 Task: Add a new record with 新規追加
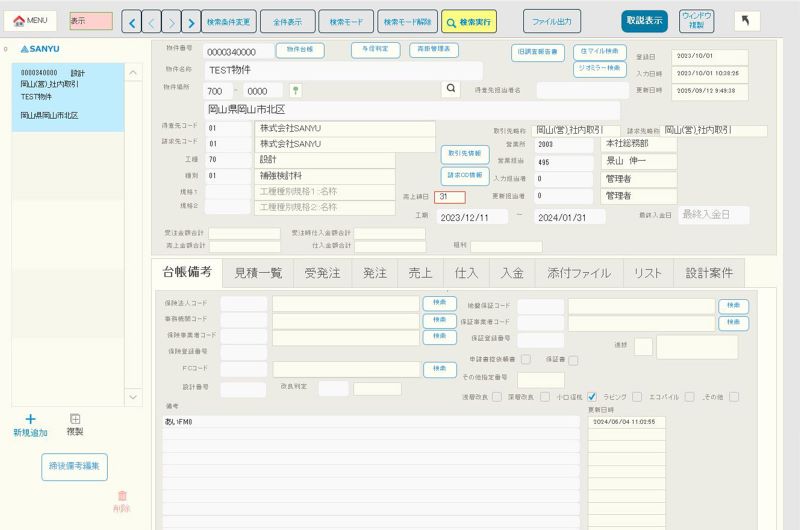click(29, 425)
